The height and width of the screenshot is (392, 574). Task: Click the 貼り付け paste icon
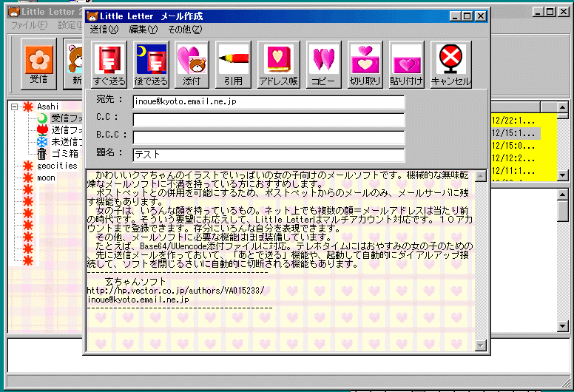pos(406,64)
